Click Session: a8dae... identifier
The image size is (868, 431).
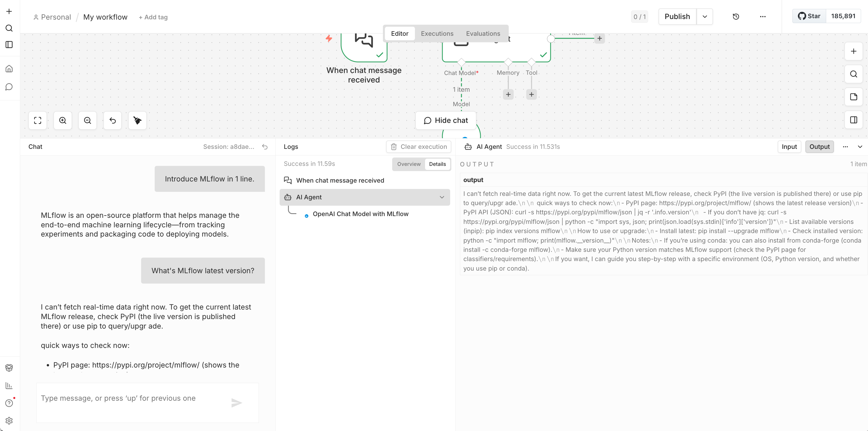pyautogui.click(x=229, y=147)
